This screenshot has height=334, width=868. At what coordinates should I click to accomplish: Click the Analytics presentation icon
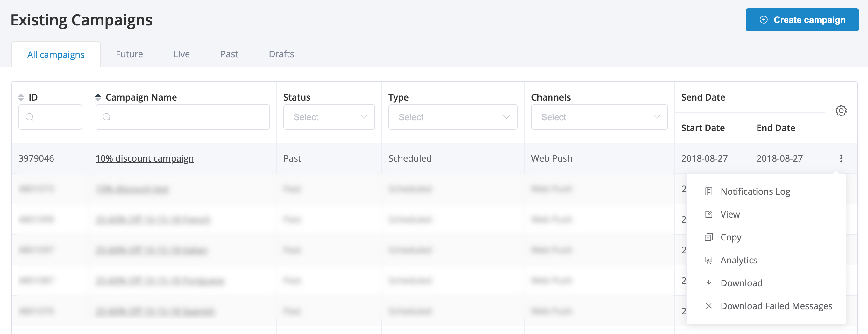(708, 260)
